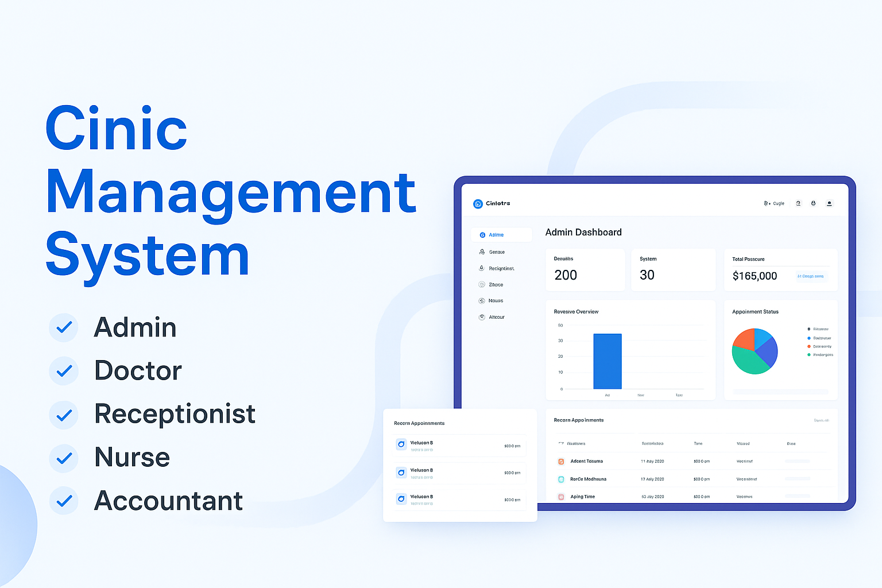This screenshot has width=882, height=588.
Task: Click the Cugle button in header
Action: point(774,203)
